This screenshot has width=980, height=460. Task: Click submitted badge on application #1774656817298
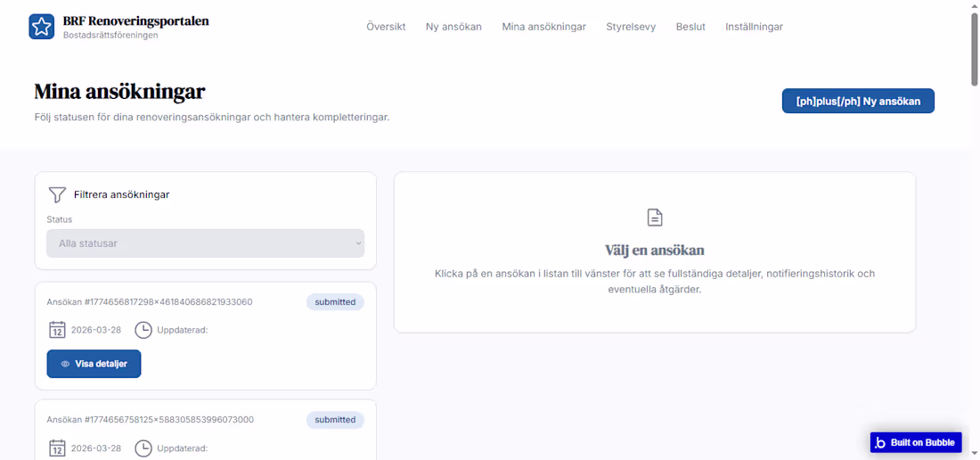(x=335, y=302)
